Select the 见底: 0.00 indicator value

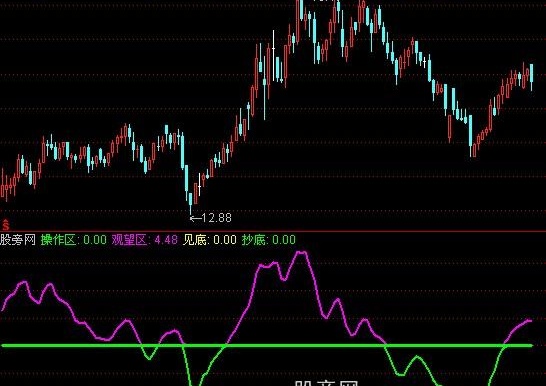point(210,240)
